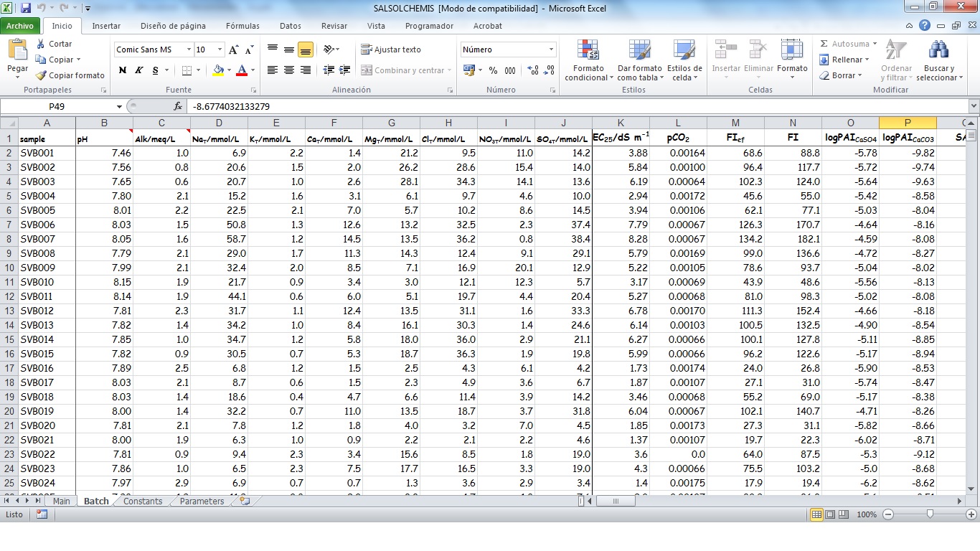Open font name Comic Sans MS dropdown

[189, 50]
